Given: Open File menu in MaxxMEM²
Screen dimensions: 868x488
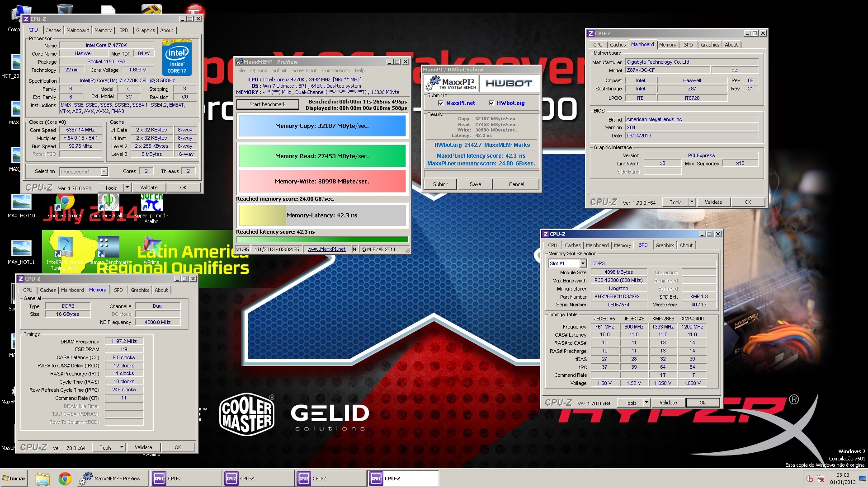Looking at the screenshot, I should [241, 70].
